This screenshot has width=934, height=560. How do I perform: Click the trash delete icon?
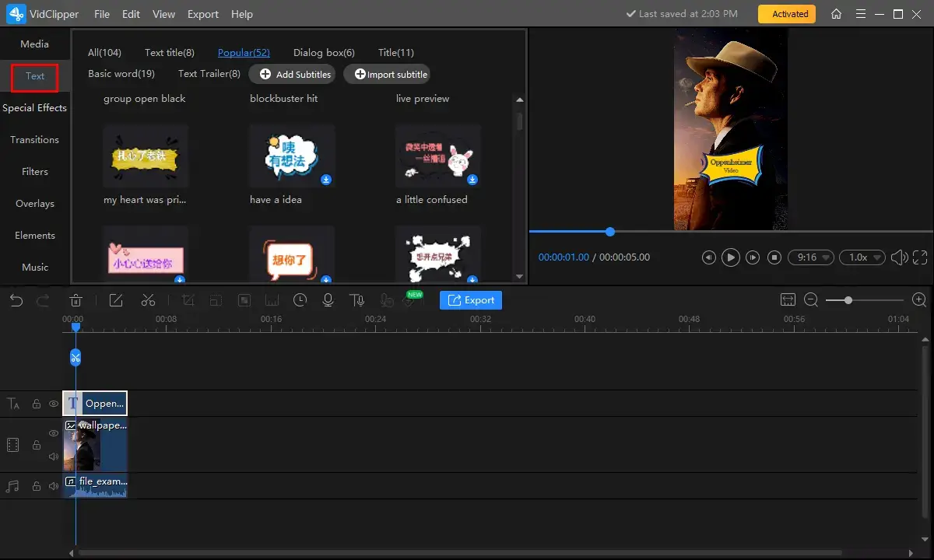(76, 300)
